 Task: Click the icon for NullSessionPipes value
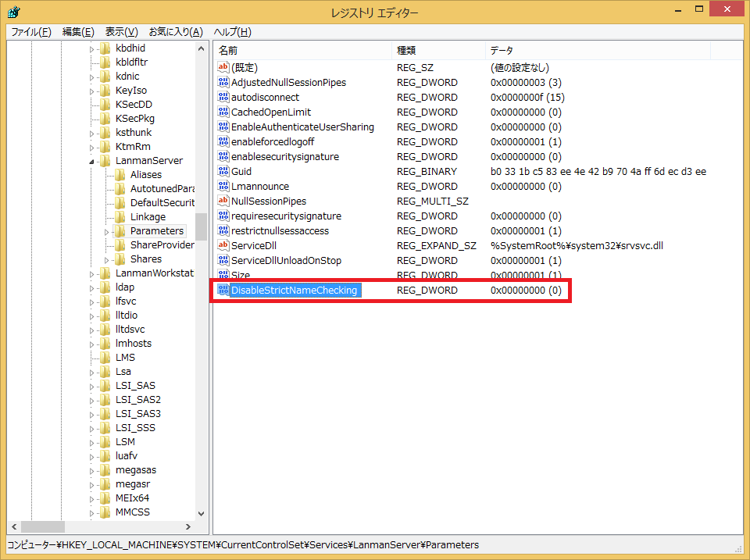click(x=223, y=202)
